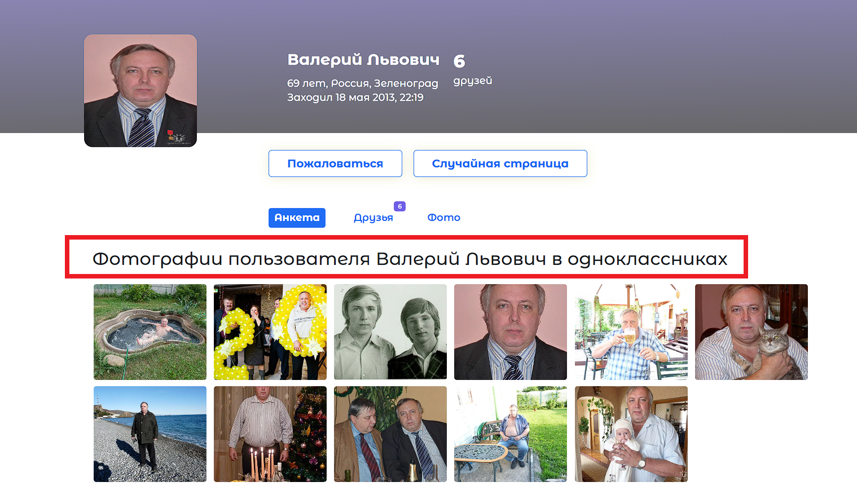857x504 pixels.
Task: Open photo of man drinking beer
Action: [x=631, y=332]
